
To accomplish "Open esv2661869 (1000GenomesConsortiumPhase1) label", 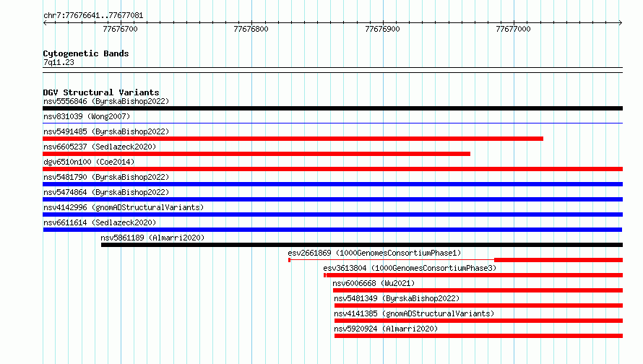I will tap(374, 253).
